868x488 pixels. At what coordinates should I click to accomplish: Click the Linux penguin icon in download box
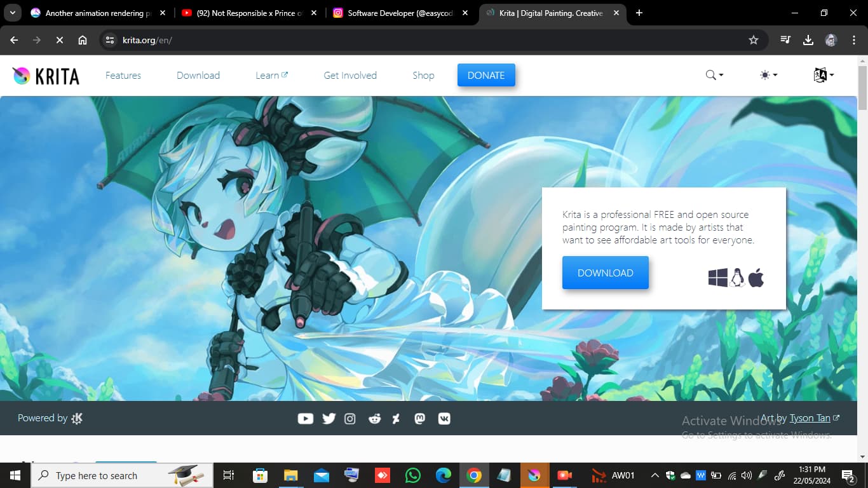(737, 278)
